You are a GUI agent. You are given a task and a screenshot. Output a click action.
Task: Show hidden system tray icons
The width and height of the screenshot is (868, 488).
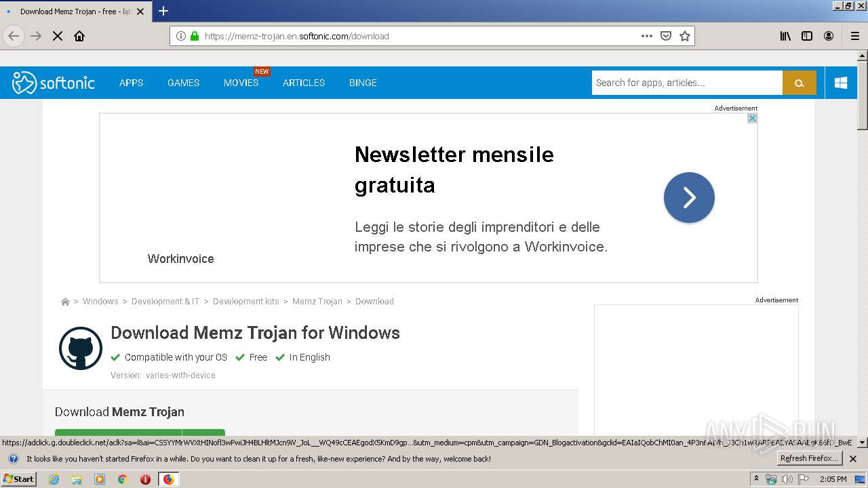(756, 479)
